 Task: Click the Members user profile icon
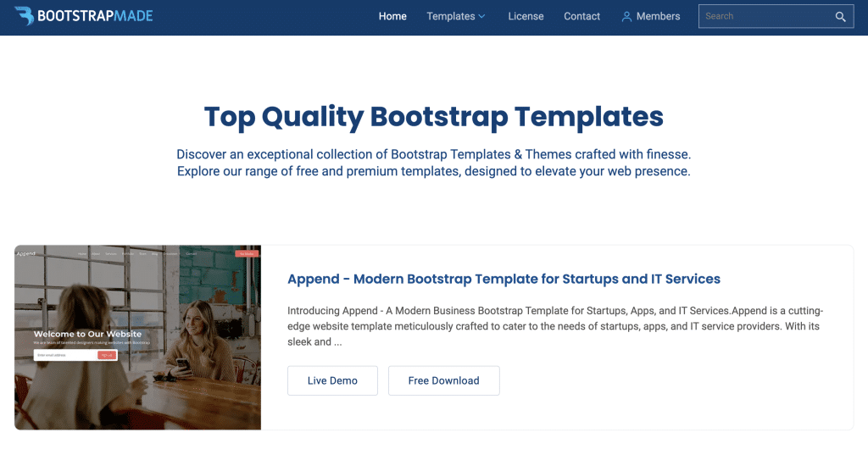pyautogui.click(x=626, y=16)
